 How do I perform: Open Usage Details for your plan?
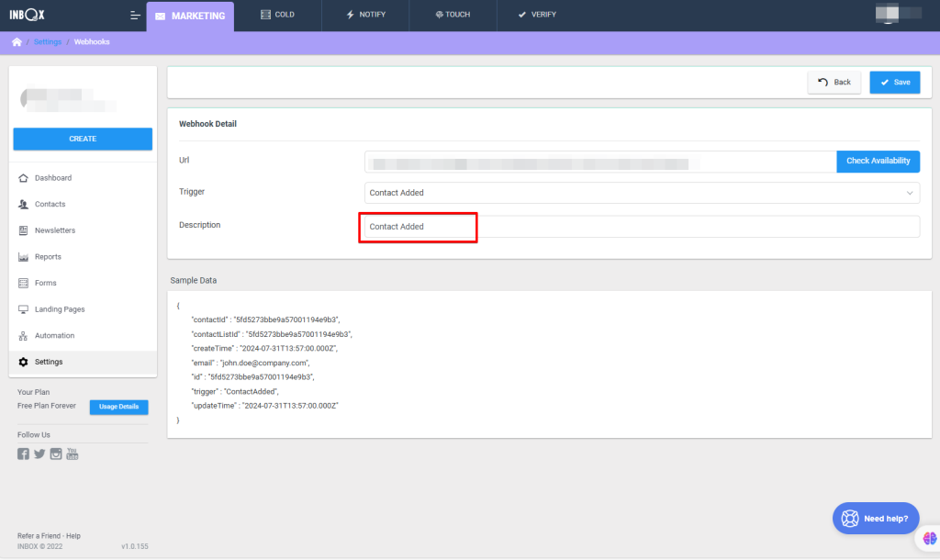pyautogui.click(x=118, y=407)
